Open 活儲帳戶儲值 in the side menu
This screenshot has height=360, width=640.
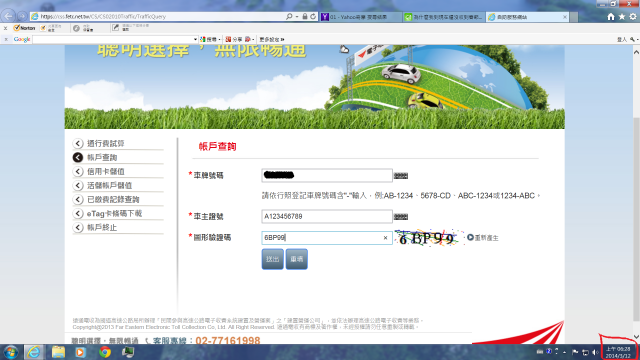[109, 185]
